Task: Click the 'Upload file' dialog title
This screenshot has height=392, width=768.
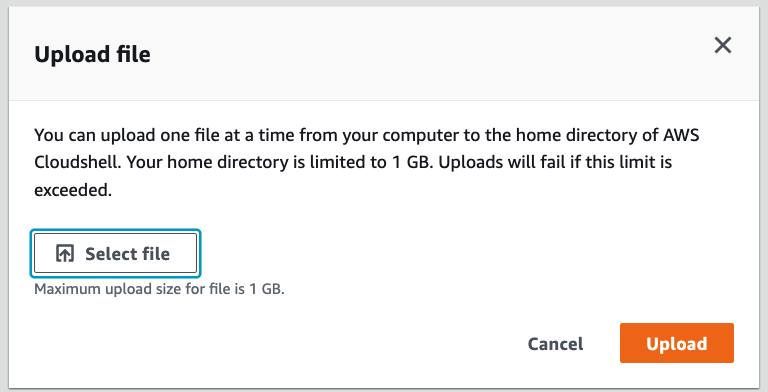Action: (92, 54)
